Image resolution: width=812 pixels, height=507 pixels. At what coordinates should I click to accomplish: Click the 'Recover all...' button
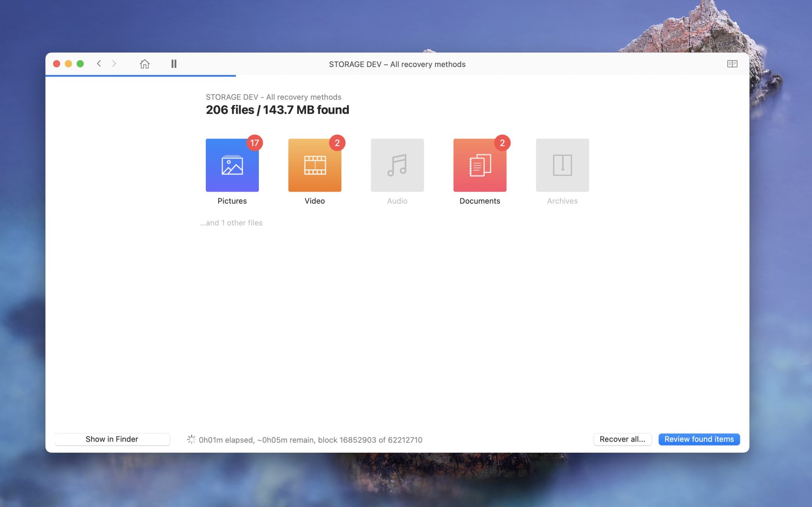pyautogui.click(x=622, y=439)
